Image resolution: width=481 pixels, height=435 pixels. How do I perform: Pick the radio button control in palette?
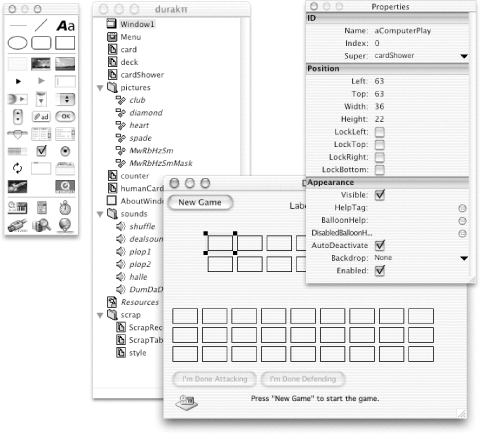(x=65, y=151)
